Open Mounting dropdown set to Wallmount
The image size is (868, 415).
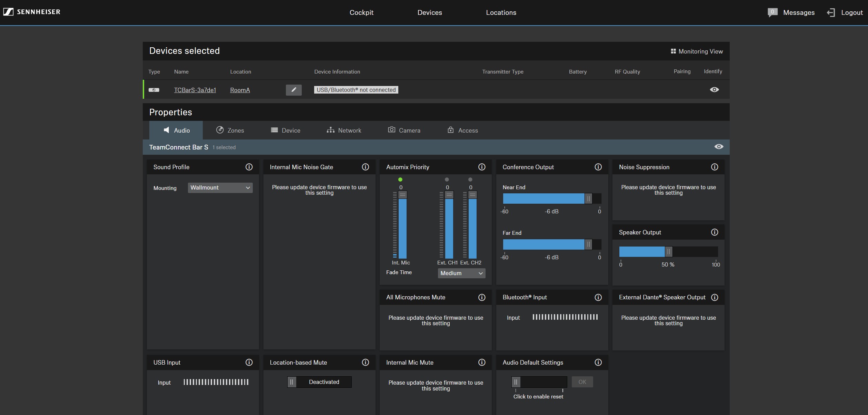coord(220,188)
